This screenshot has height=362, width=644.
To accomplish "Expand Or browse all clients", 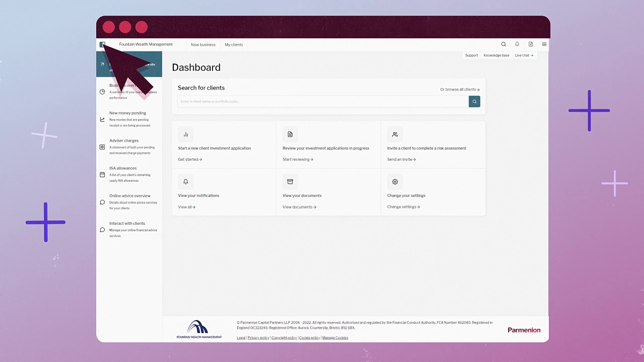I will [x=459, y=89].
